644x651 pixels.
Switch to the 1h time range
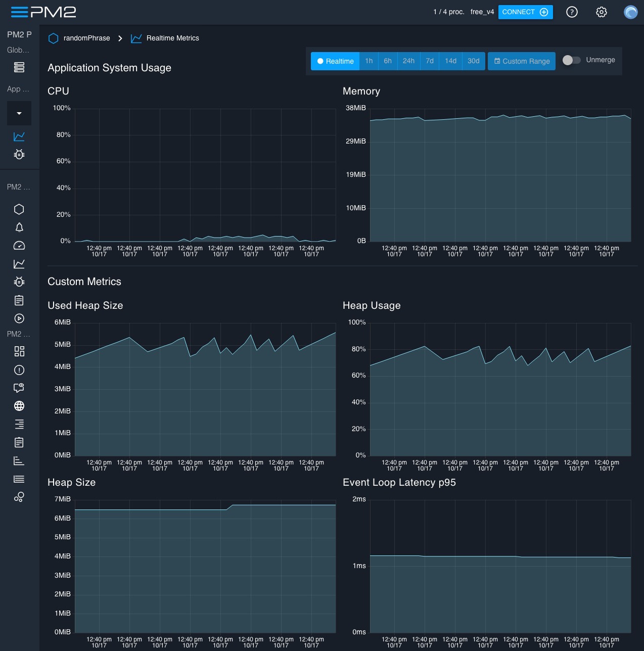tap(369, 61)
